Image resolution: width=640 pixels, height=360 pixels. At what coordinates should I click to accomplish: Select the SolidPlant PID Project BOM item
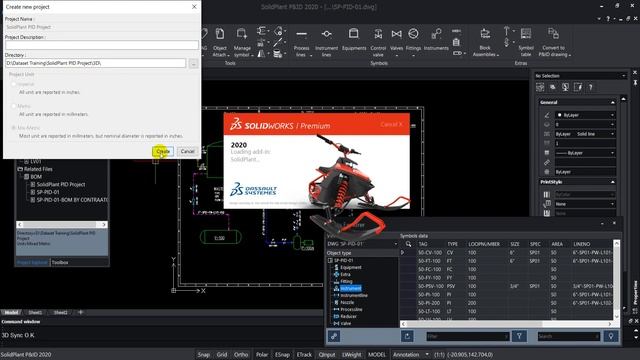coord(60,184)
